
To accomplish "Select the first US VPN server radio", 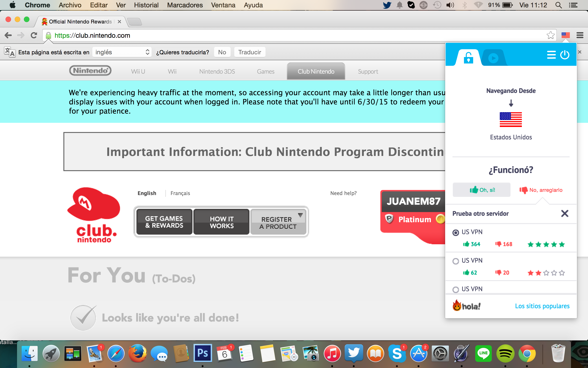I will [455, 233].
